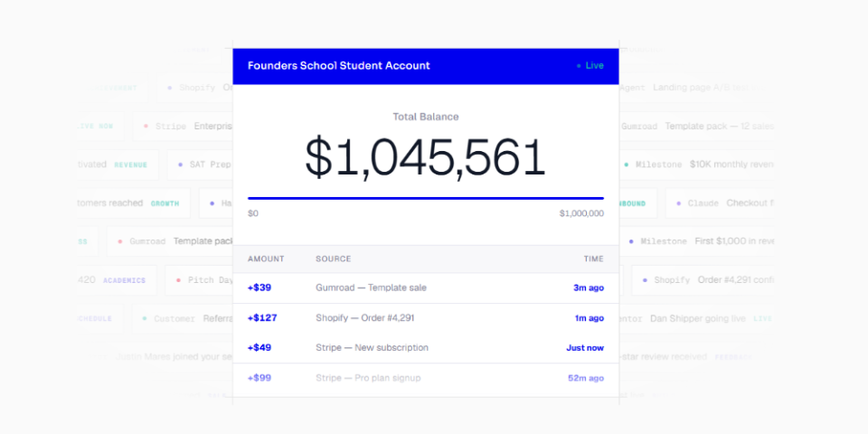This screenshot has height=434, width=868.
Task: Open the Stripe New subscription transaction
Action: click(x=426, y=348)
